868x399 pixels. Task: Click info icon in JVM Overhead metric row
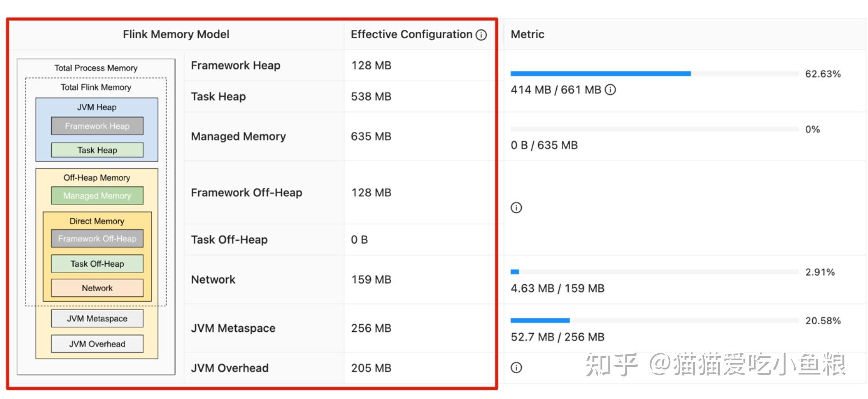coord(516,368)
